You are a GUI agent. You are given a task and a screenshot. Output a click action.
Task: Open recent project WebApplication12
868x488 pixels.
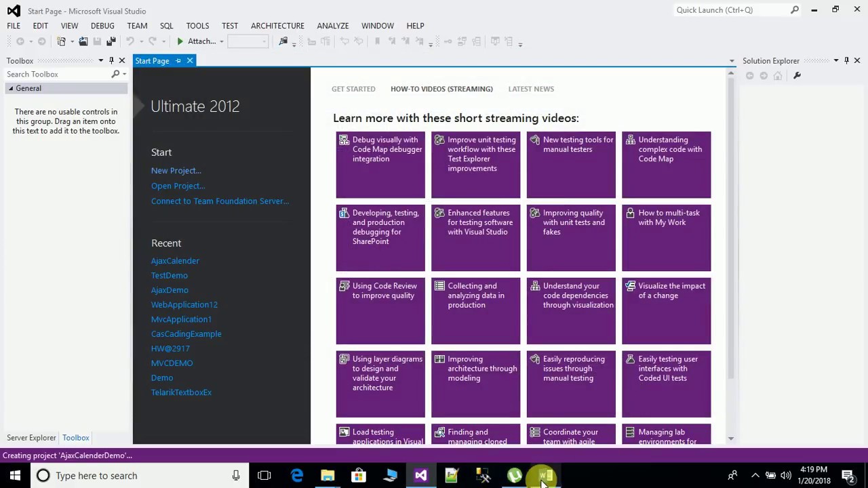184,305
